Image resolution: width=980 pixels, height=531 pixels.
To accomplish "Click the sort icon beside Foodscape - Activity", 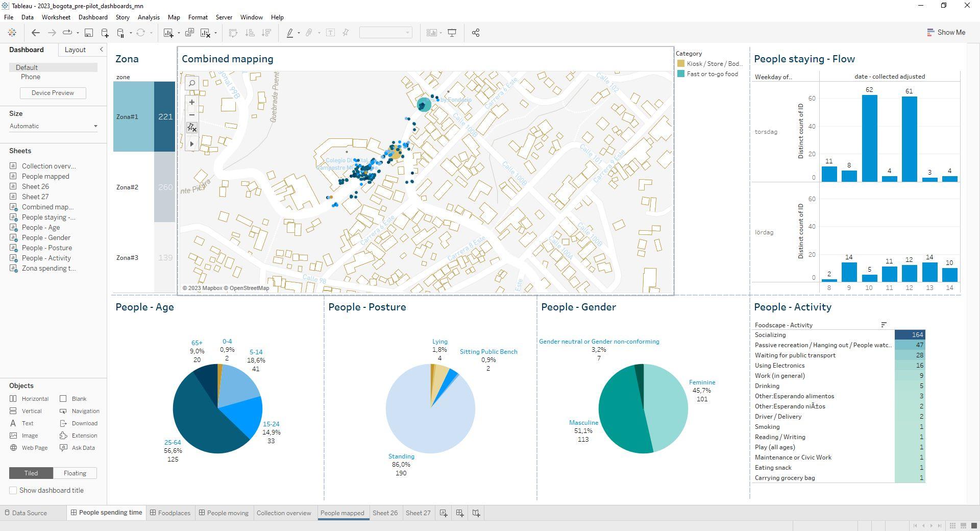I will [x=884, y=325].
